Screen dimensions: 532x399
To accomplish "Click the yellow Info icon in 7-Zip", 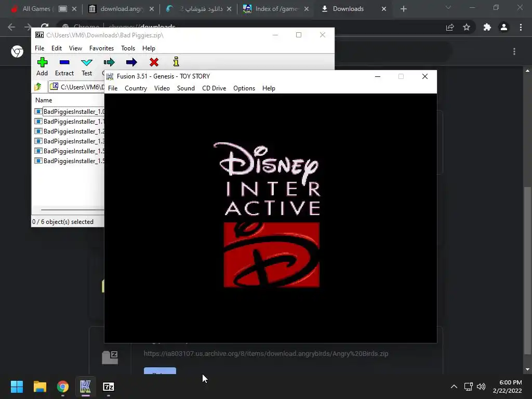I will [x=176, y=62].
